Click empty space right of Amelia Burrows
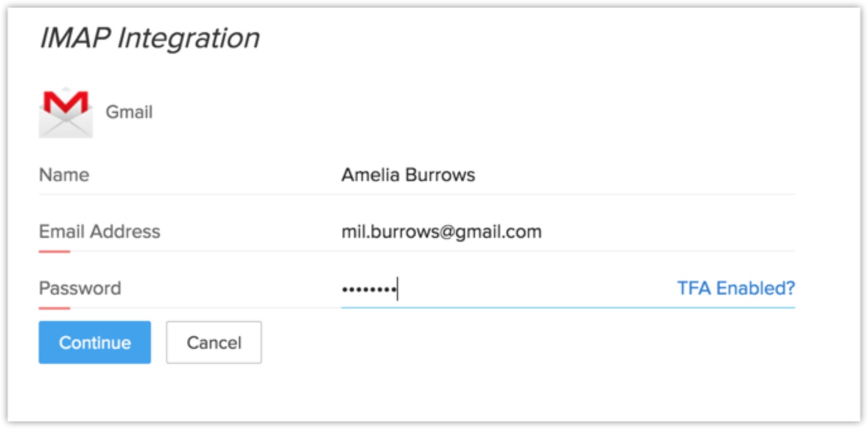Screen dimensions: 868x429 coord(631,175)
